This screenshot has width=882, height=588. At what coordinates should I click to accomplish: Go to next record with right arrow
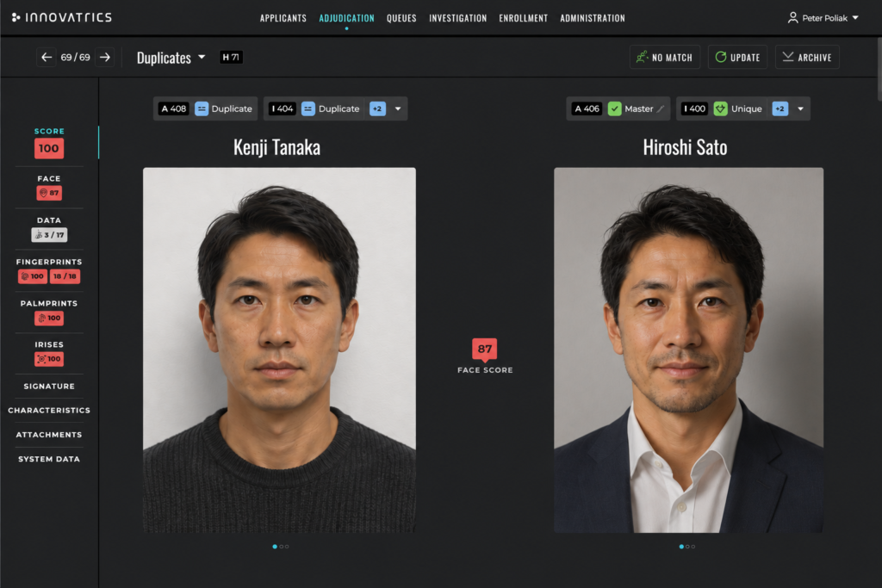[104, 58]
